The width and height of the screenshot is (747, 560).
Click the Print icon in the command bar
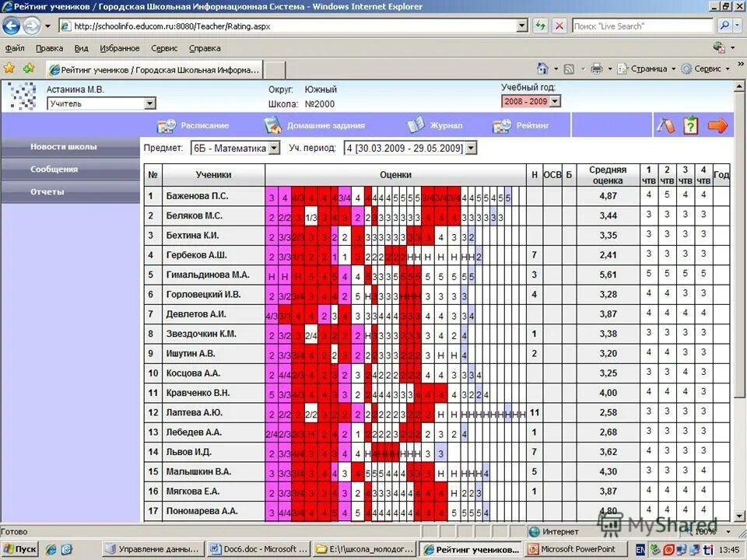pos(597,69)
